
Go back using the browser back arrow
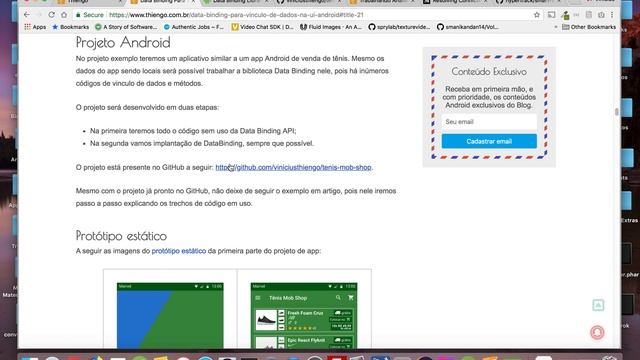(x=27, y=15)
